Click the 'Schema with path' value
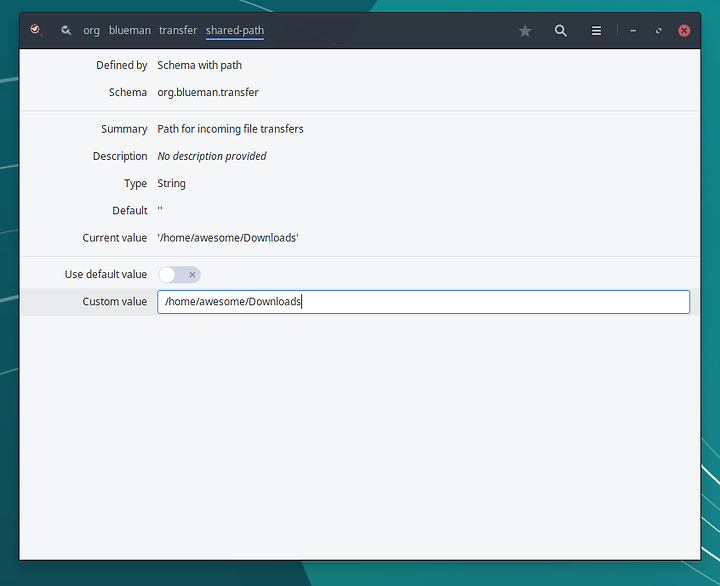 tap(199, 65)
